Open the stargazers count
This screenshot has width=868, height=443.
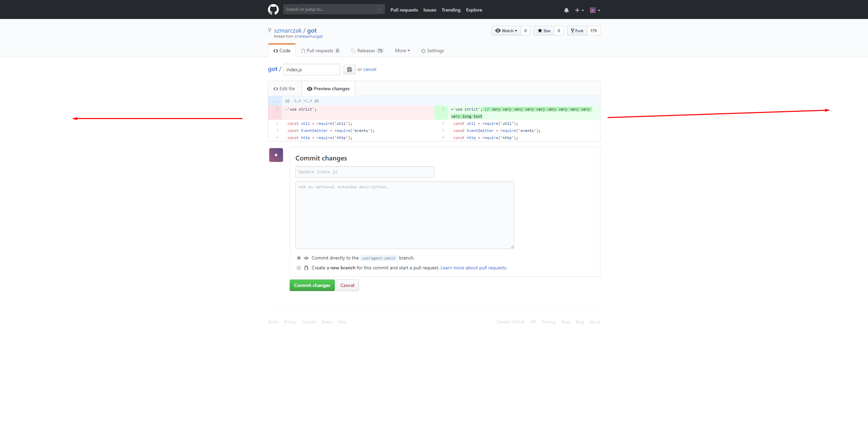[x=559, y=31]
